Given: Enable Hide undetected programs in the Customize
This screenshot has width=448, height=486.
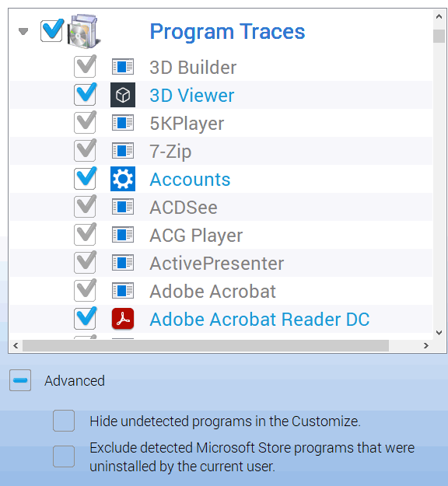Looking at the screenshot, I should [64, 421].
